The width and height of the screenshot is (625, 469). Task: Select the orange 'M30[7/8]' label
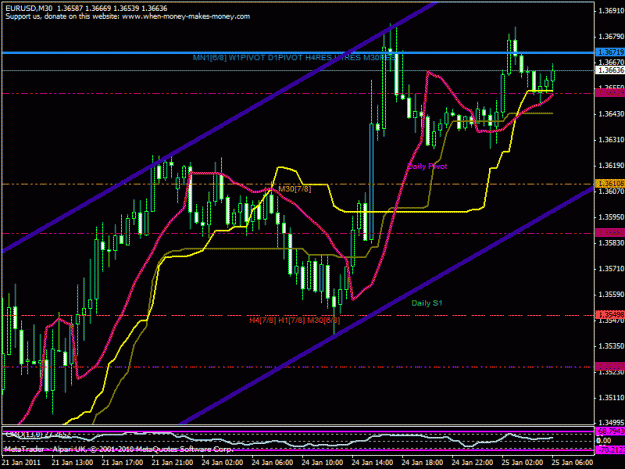click(295, 189)
